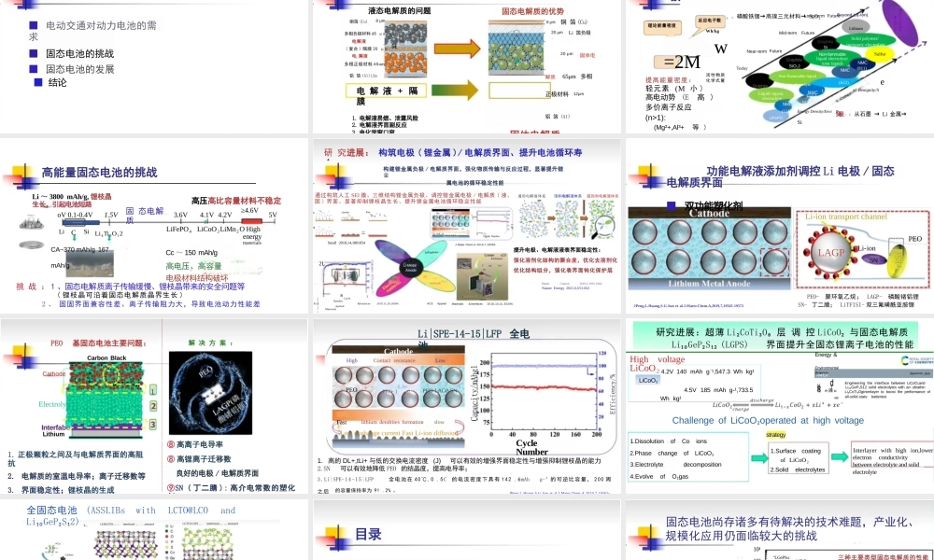Click the Cycle Number axis label
Image resolution: width=934 pixels, height=560 pixels.
(x=531, y=447)
